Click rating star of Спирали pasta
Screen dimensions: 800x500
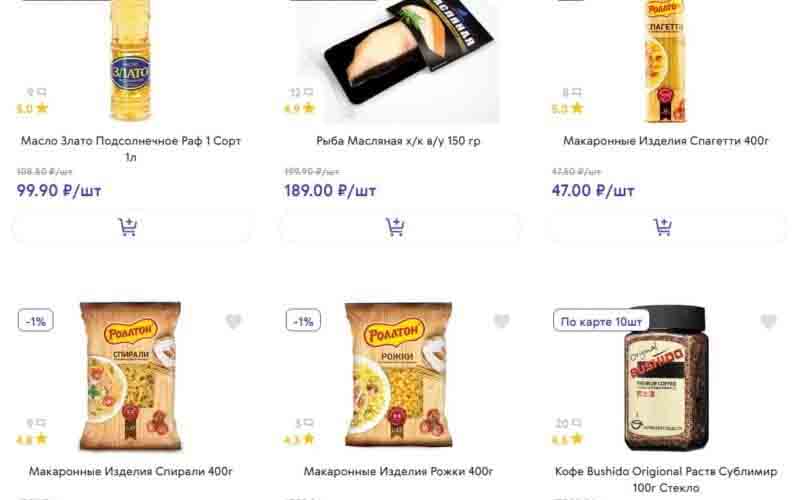pos(41,438)
